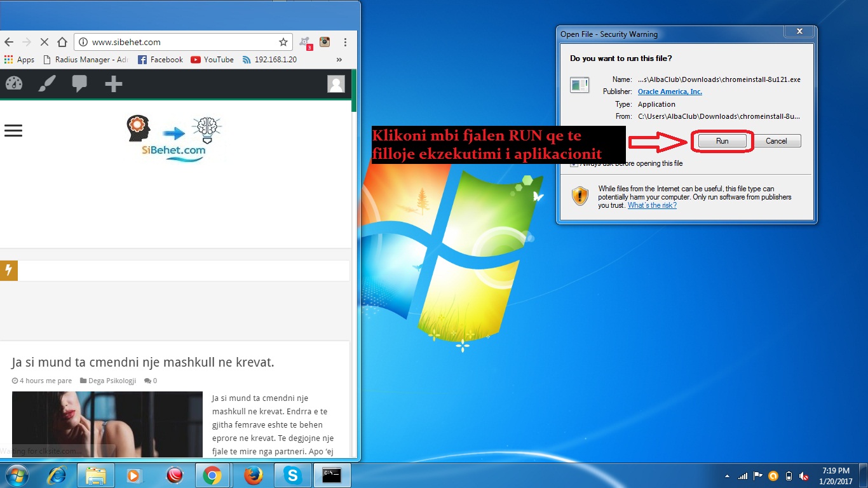Image resolution: width=868 pixels, height=488 pixels.
Task: Click the Run button in Security Warning
Action: pos(722,141)
